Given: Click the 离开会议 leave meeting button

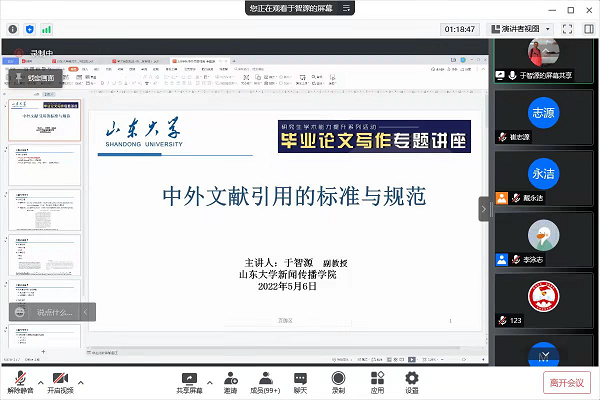Looking at the screenshot, I should click(567, 381).
